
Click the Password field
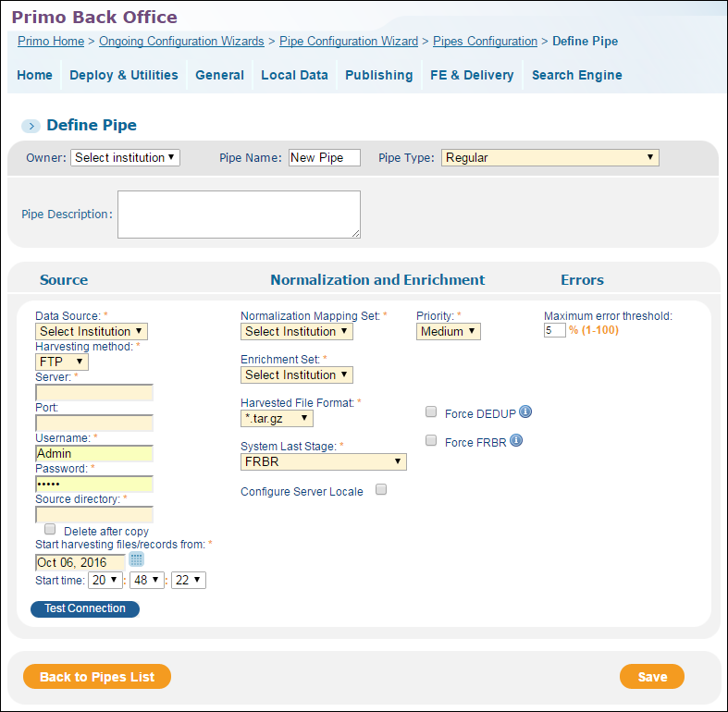tap(94, 485)
